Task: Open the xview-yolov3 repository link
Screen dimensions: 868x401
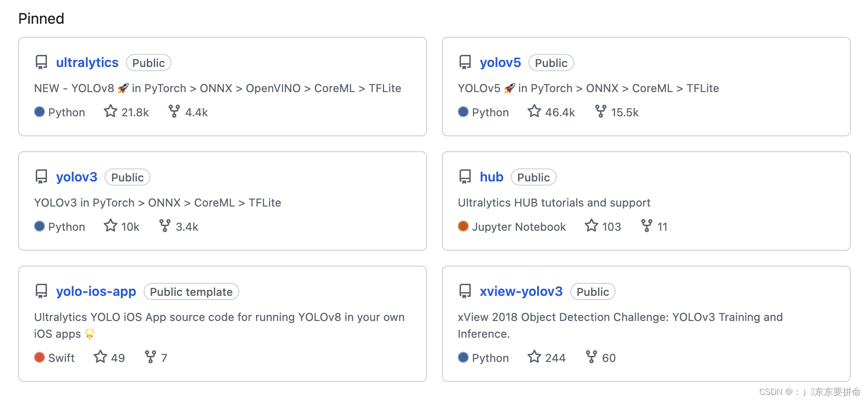Action: tap(521, 291)
